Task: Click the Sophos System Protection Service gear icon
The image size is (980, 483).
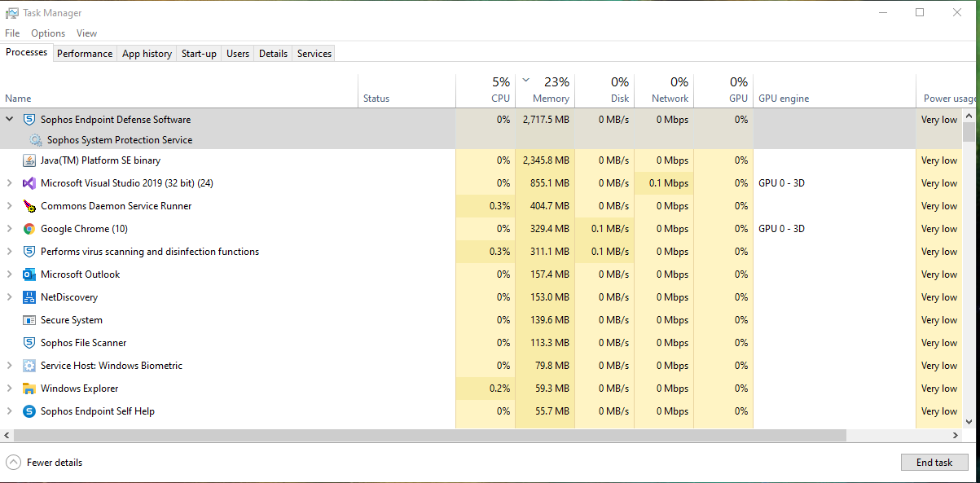Action: click(35, 140)
